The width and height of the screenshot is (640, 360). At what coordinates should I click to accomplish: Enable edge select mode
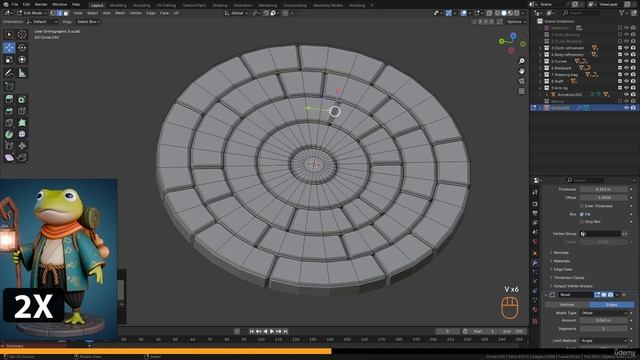tap(59, 13)
